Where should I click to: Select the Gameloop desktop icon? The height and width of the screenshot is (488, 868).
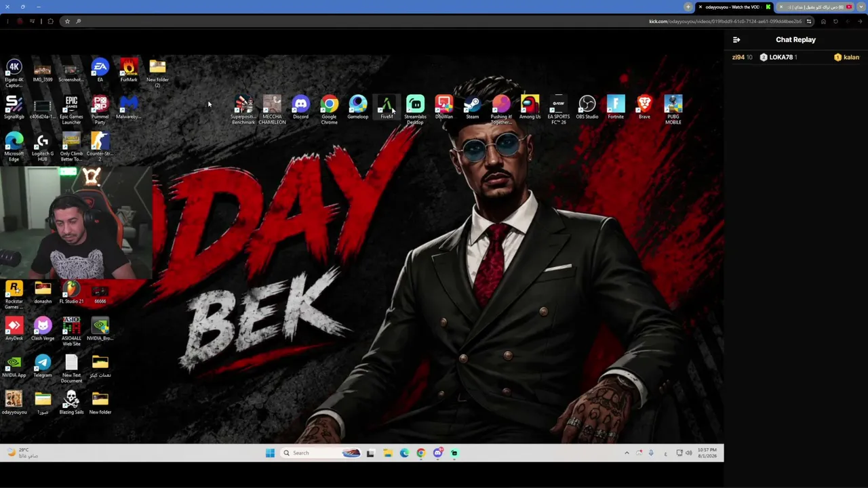click(x=358, y=107)
